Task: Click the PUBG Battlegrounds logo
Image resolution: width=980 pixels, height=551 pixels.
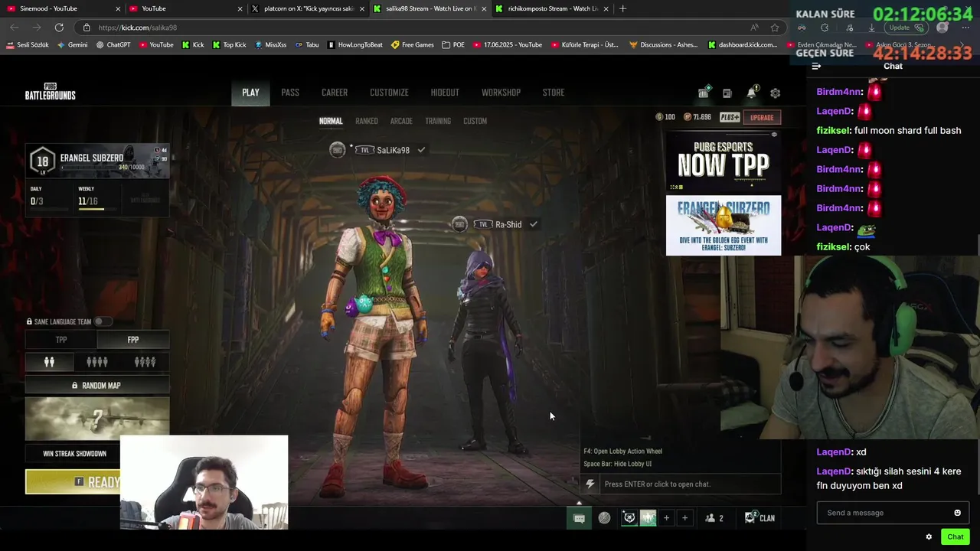Action: 50,93
